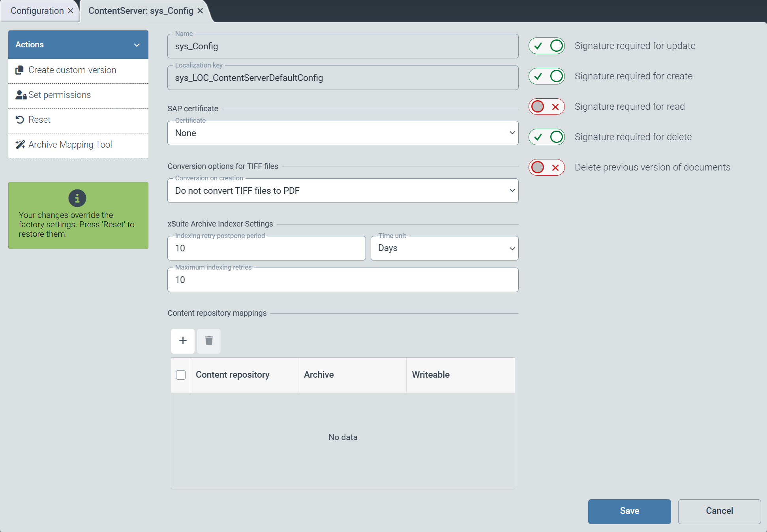
Task: Collapse the Actions panel chevron
Action: [x=137, y=45]
